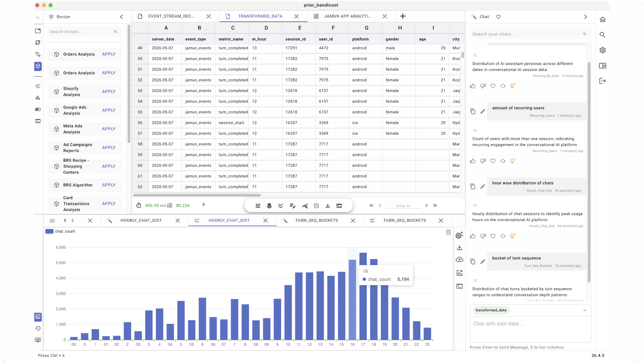Apply the BRS Algorithm recipe
This screenshot has height=362, width=644.
[x=109, y=185]
